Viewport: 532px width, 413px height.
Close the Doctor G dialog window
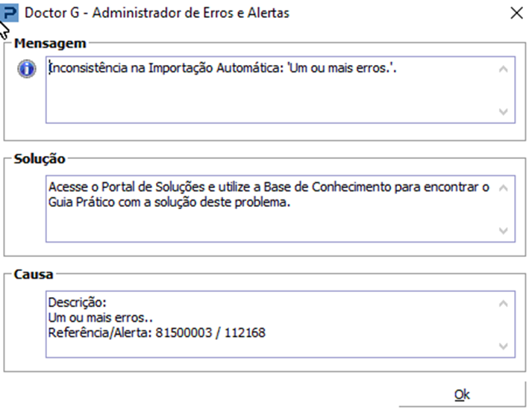pyautogui.click(x=515, y=13)
